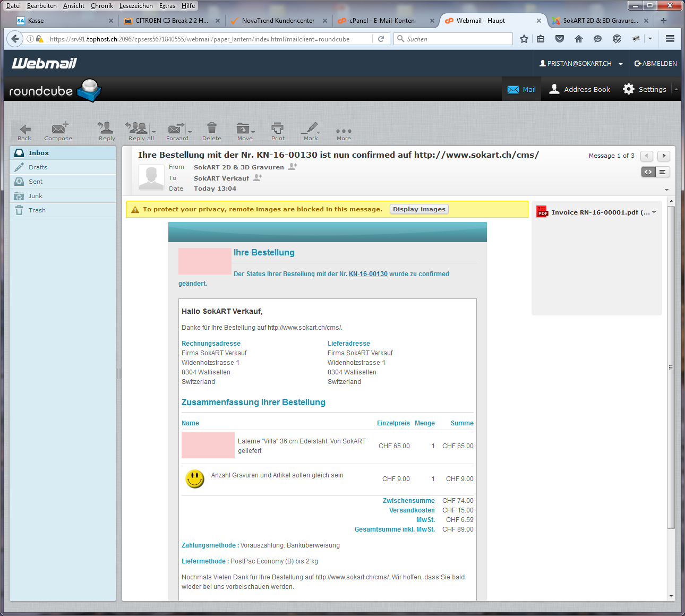Click the scrollbar down arrow of message pane
The image size is (685, 616).
(x=671, y=596)
